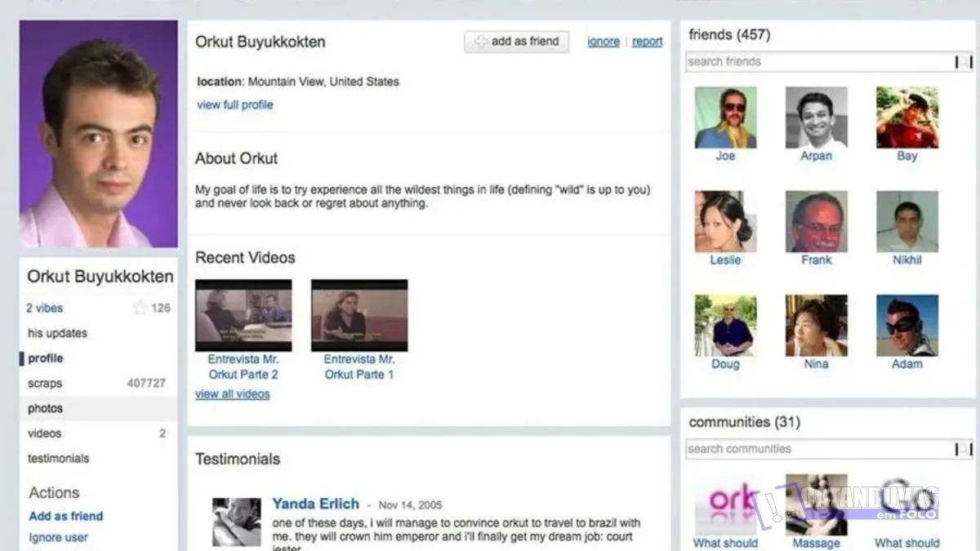This screenshot has width=980, height=551.
Task: Click the Doug name link
Action: click(725, 364)
